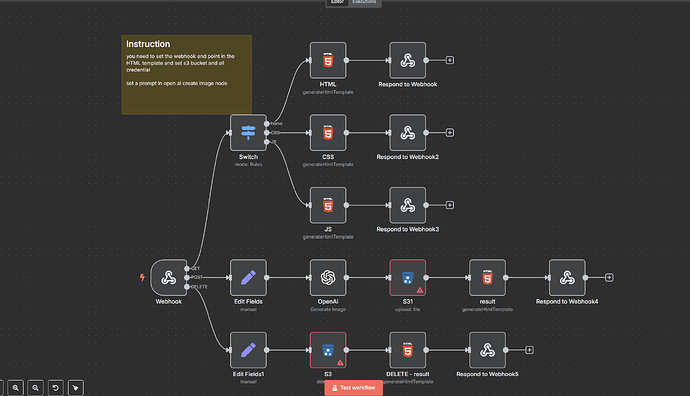
Task: Open the Edit Fields node
Action: point(248,277)
